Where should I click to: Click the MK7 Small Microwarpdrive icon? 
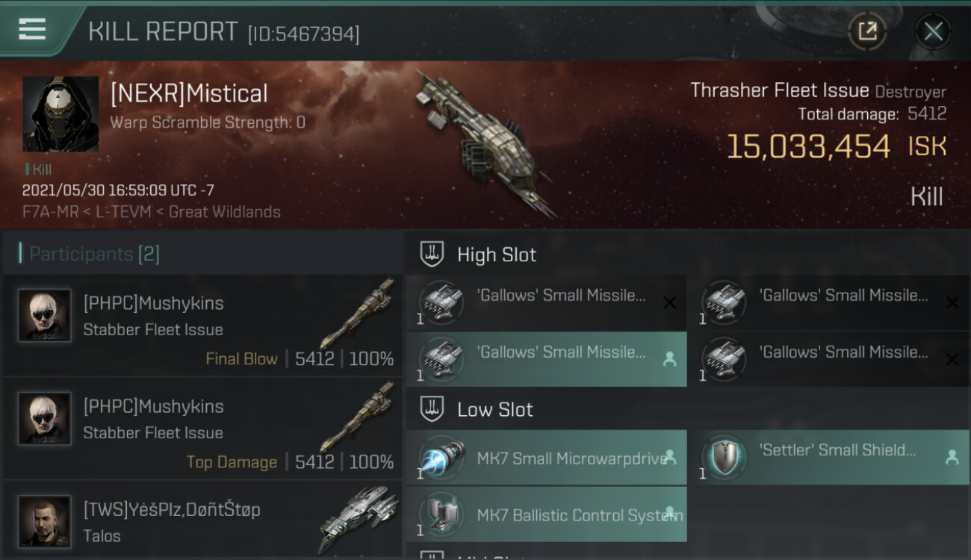441,458
